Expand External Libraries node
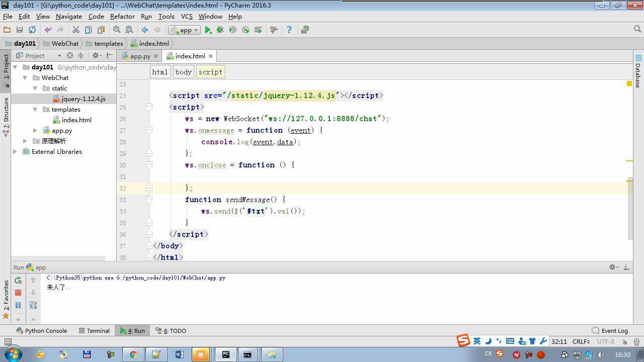This screenshot has height=362, width=644. coord(15,151)
